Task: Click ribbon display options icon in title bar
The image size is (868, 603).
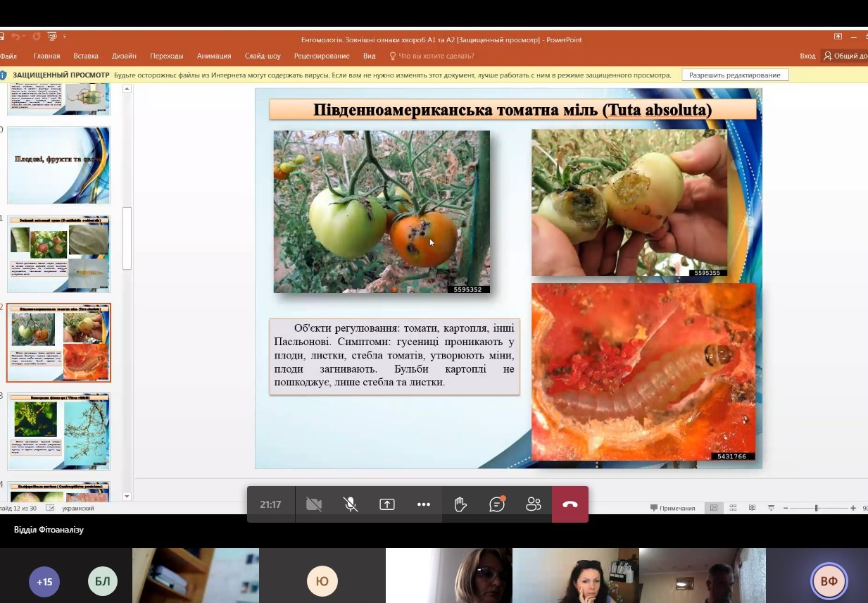Action: point(838,37)
